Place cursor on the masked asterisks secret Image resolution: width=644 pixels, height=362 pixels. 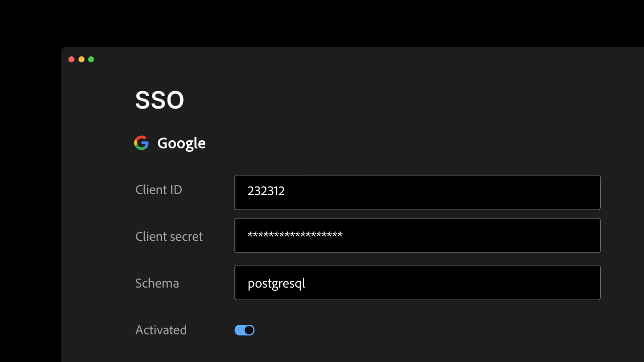pyautogui.click(x=295, y=235)
